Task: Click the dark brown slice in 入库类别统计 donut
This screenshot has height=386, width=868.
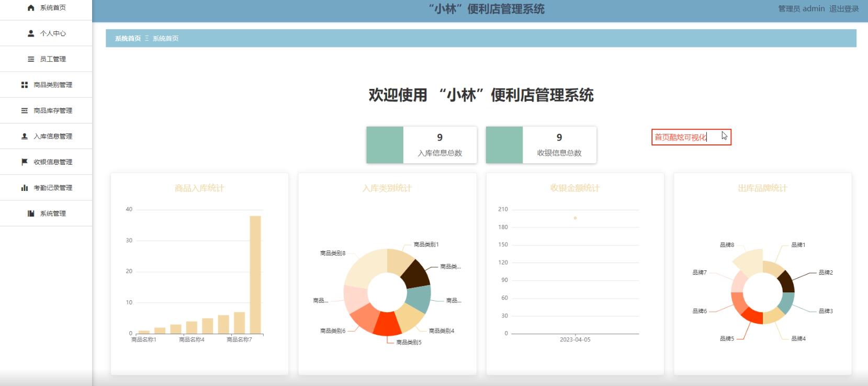Action: (416, 274)
